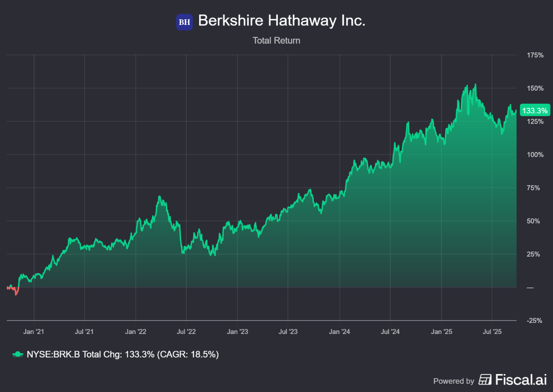Click the Fiscal.ai logo icon
Screen dimensions: 553x392
(x=485, y=380)
